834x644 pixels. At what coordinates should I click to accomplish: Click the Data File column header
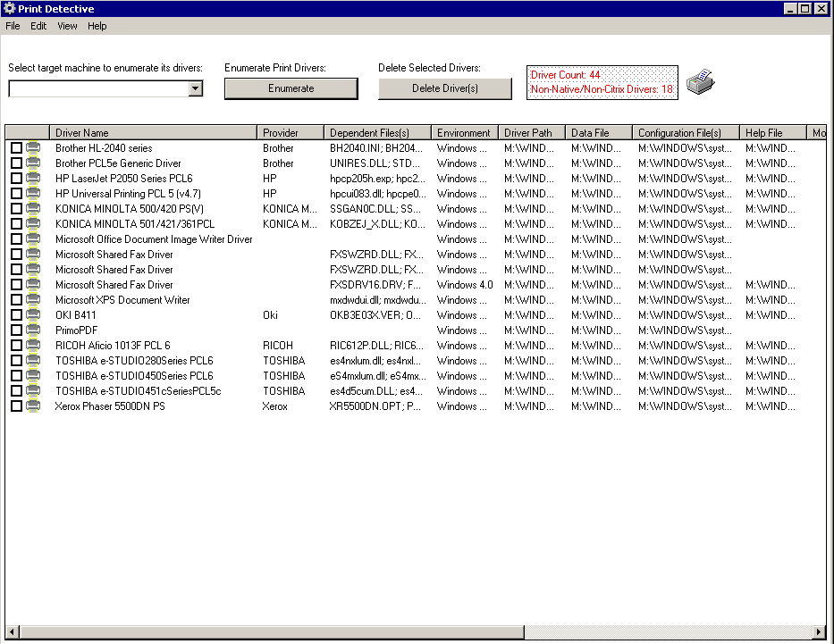(598, 133)
